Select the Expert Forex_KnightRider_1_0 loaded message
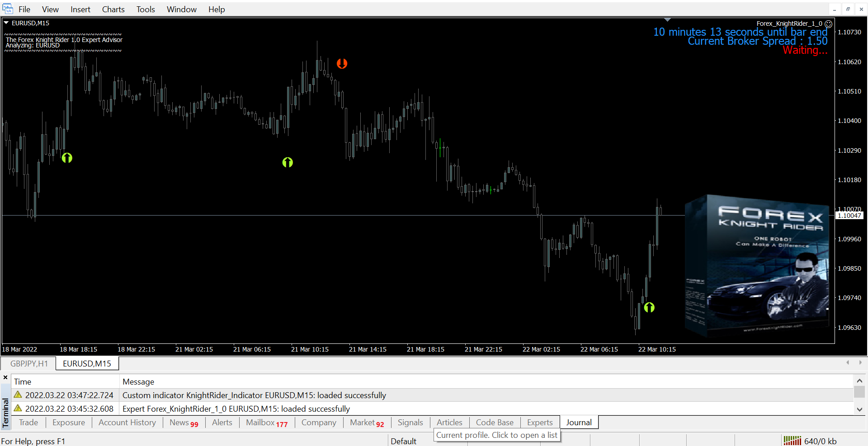 [236, 409]
